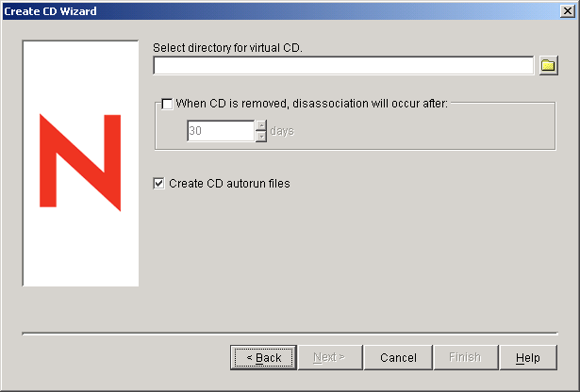Click the Finish button
This screenshot has width=580, height=392.
click(464, 358)
